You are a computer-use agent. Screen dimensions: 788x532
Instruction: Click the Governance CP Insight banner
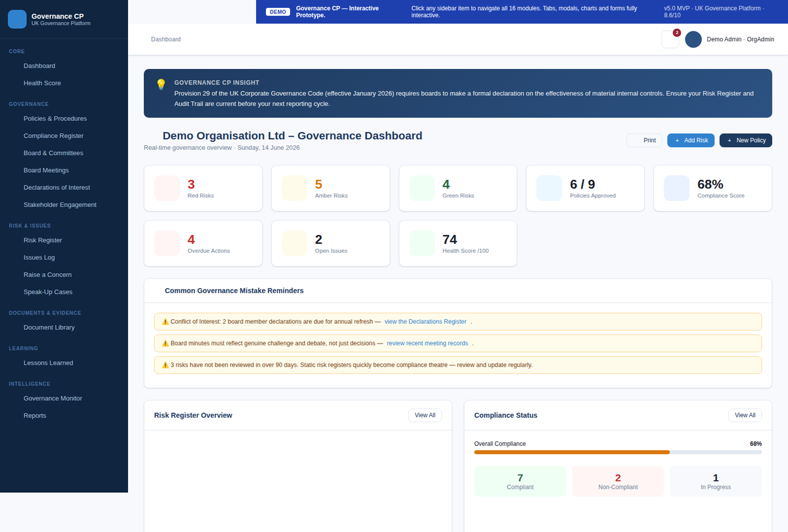(458, 93)
